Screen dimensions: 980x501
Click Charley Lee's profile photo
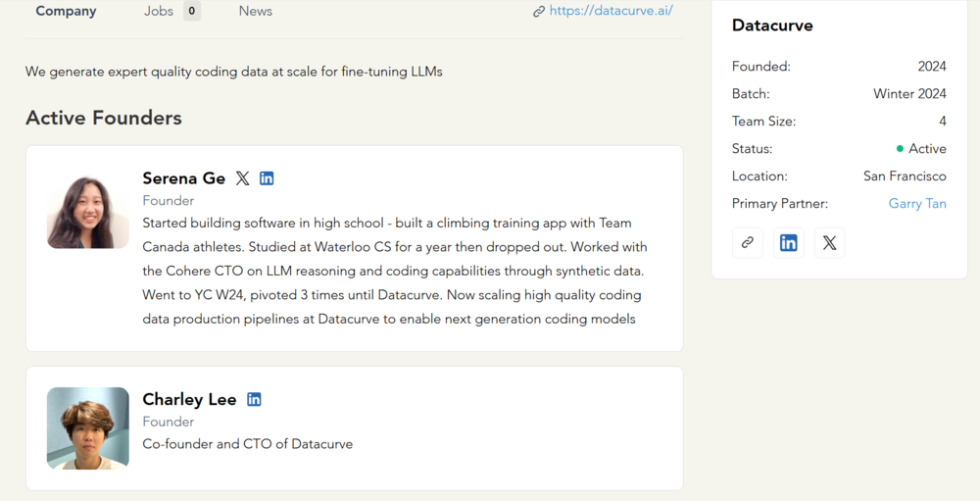pyautogui.click(x=88, y=428)
